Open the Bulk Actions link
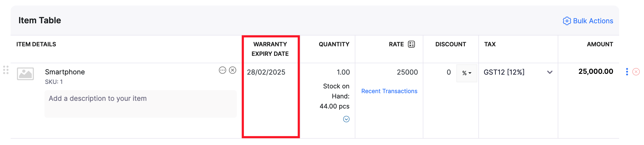644x145 pixels. [593, 21]
